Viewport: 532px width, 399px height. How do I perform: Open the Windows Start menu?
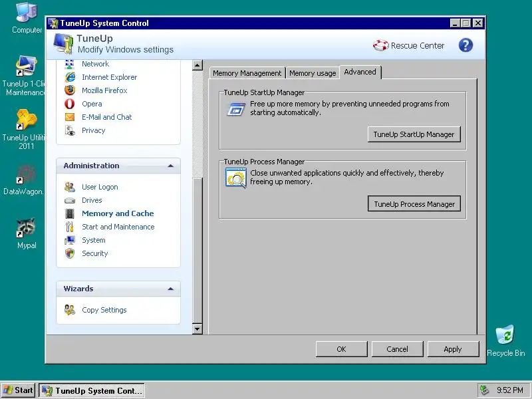pyautogui.click(x=18, y=390)
